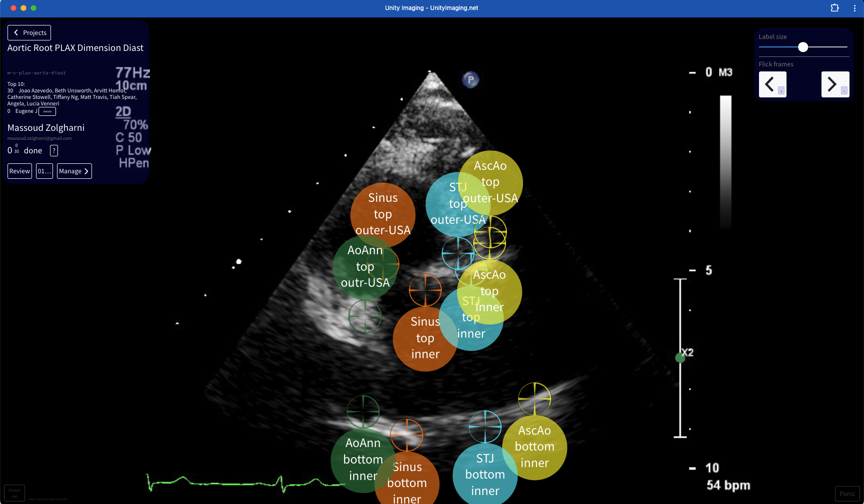Click the 'massoud.zolgharni@gmail.com' email text
Screen dimensions: 864x504
point(39,138)
